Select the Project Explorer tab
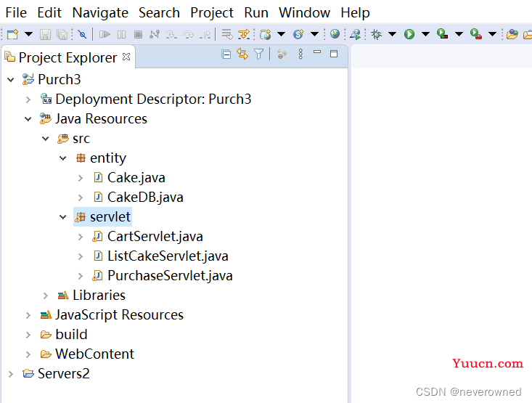The height and width of the screenshot is (403, 532). (67, 57)
